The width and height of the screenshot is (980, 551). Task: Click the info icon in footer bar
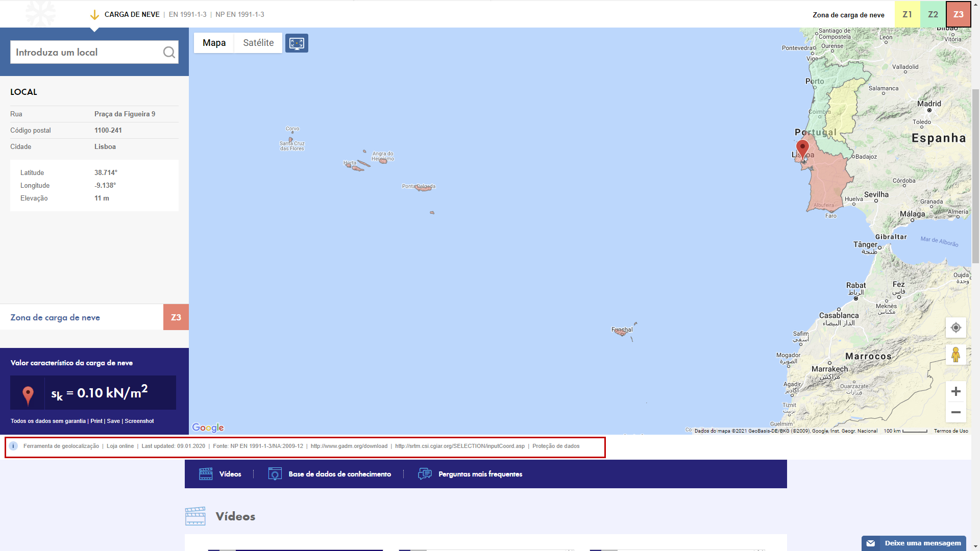point(14,446)
